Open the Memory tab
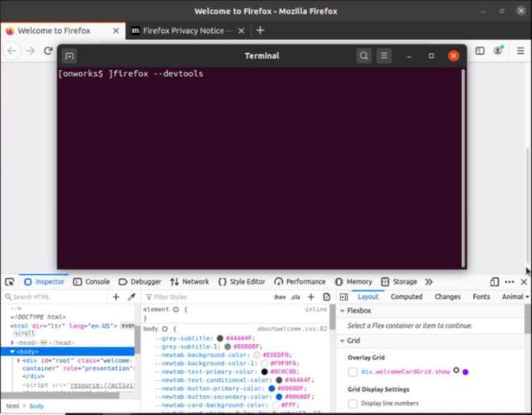This screenshot has height=415, width=532. (354, 282)
